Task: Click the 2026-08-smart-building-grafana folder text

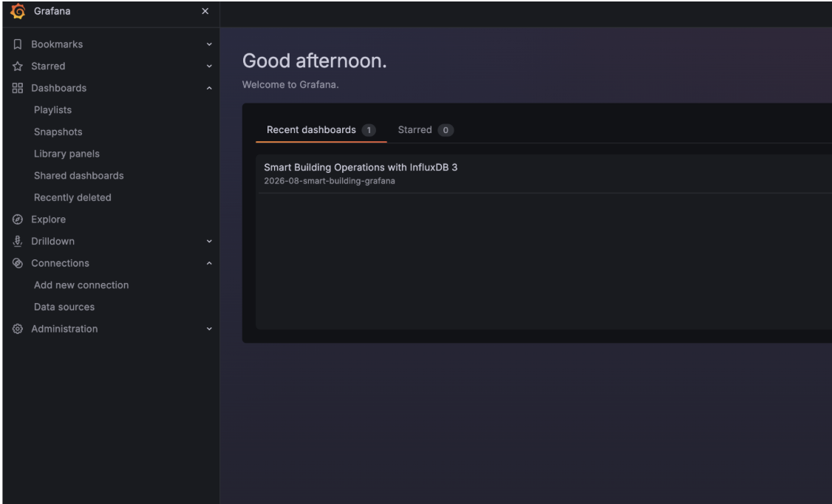Action: tap(330, 181)
